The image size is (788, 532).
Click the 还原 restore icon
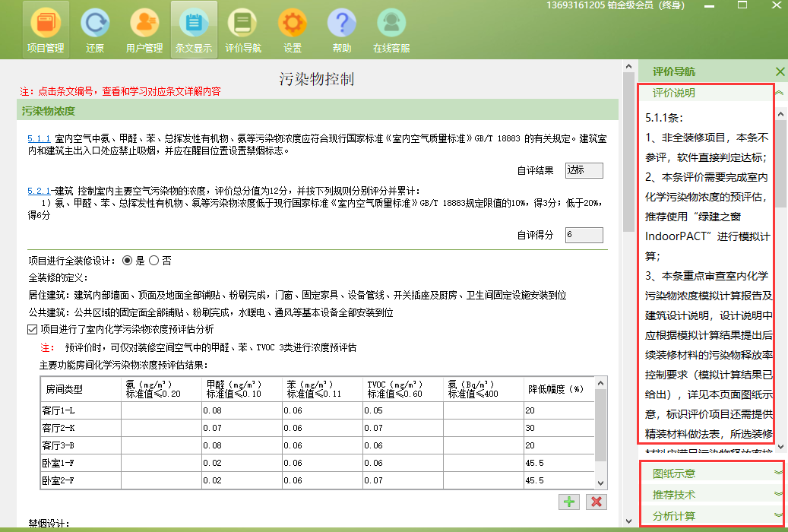point(94,30)
